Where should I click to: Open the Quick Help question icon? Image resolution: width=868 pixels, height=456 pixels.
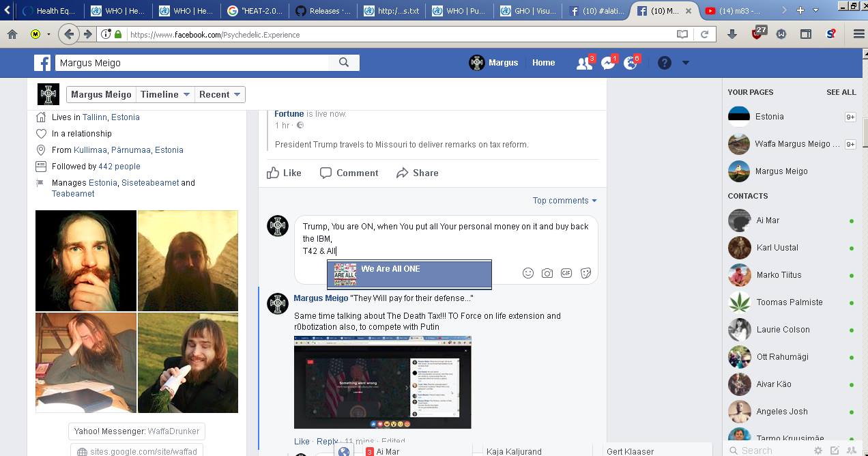point(665,63)
